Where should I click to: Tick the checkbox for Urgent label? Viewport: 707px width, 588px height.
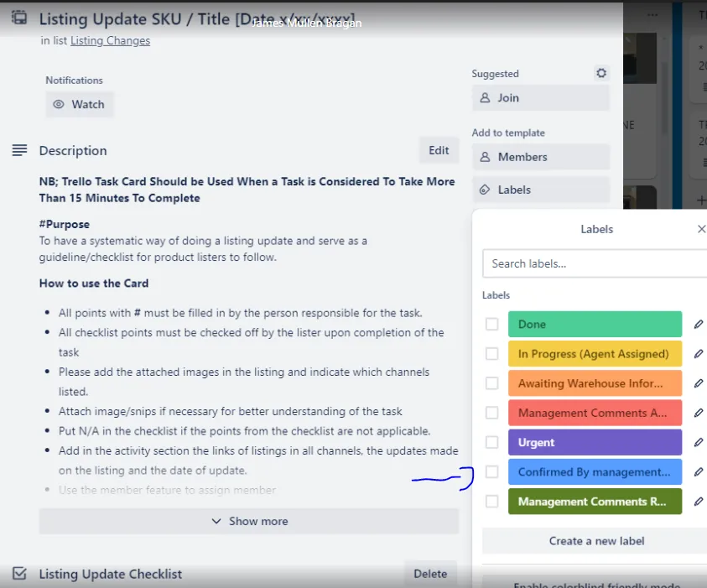pos(492,442)
